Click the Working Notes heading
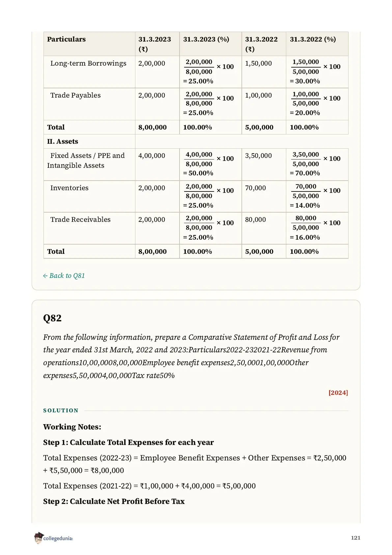Screen dimensions: 392x555 pos(72,427)
